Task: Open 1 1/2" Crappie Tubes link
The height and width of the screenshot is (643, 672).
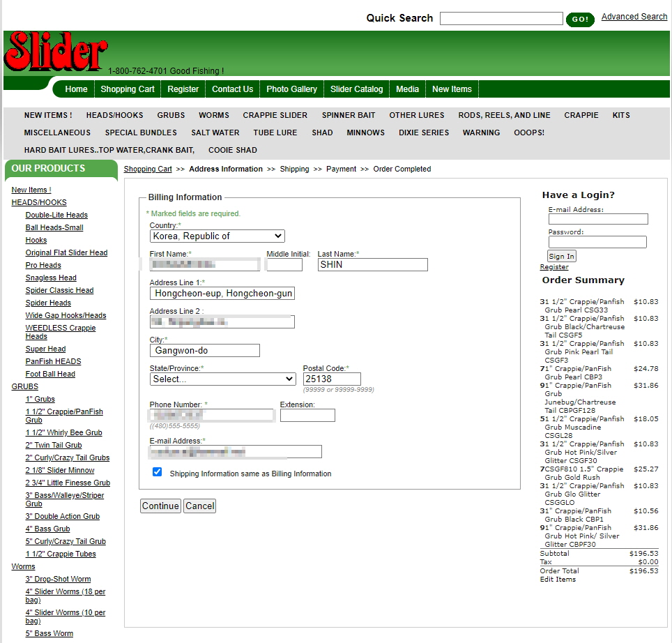Action: (x=61, y=554)
